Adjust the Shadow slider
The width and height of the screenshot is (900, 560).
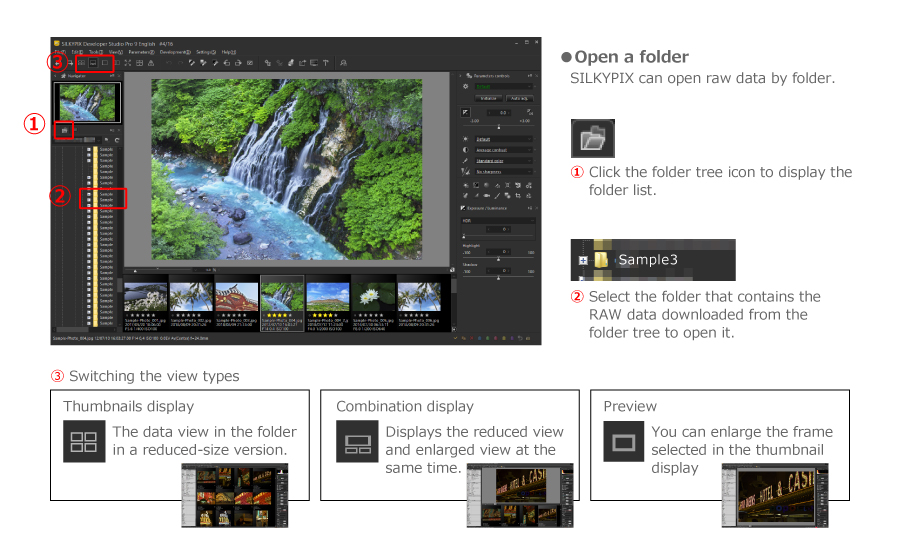click(499, 278)
